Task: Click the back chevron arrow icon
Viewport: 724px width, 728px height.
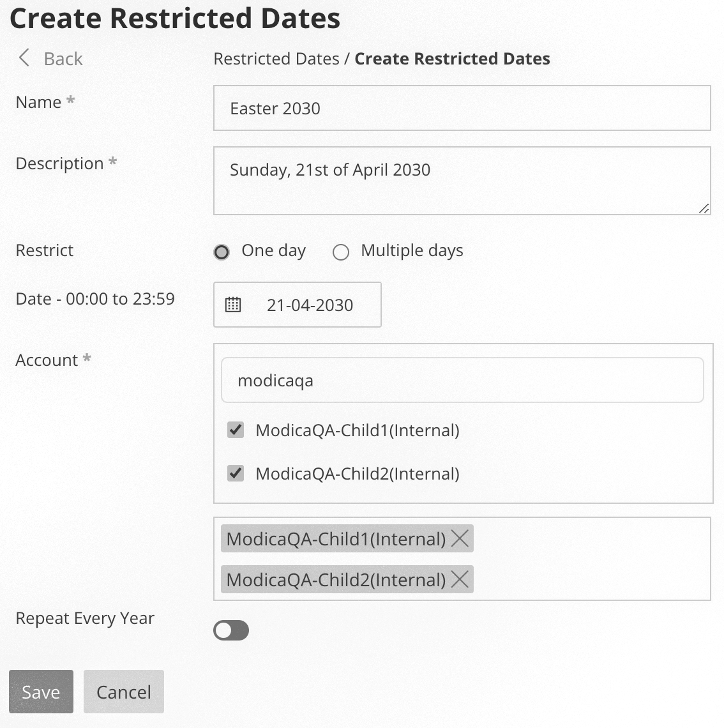Action: pyautogui.click(x=24, y=58)
